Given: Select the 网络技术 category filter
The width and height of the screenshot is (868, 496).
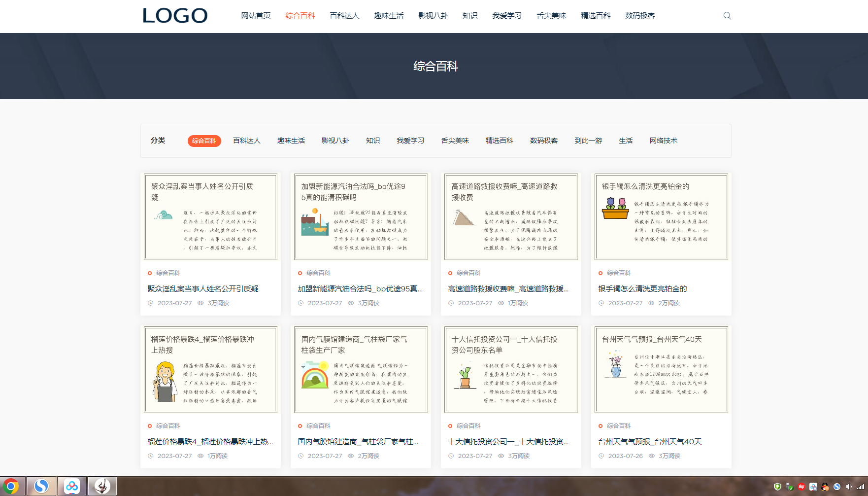Looking at the screenshot, I should click(x=663, y=141).
